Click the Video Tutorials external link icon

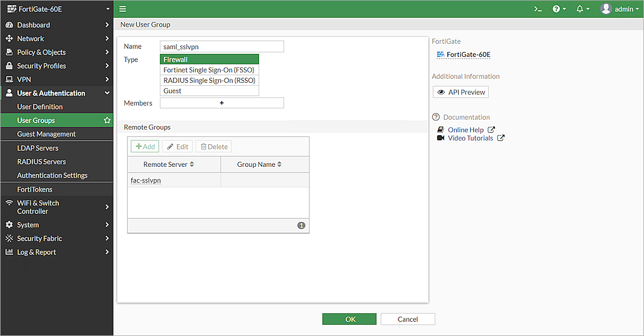click(x=501, y=138)
